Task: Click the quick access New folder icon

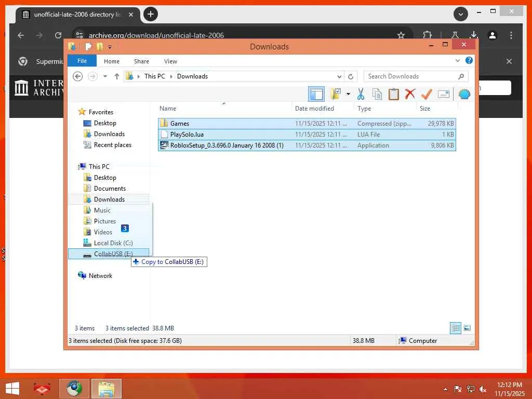Action: (x=100, y=46)
